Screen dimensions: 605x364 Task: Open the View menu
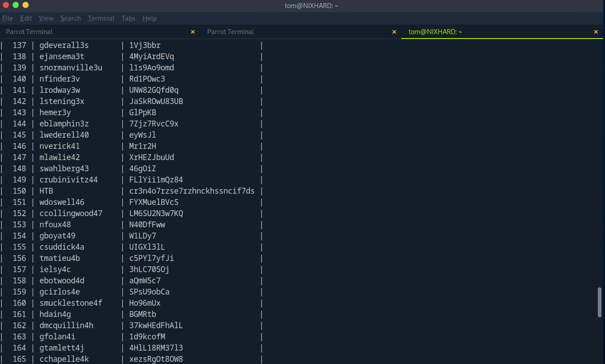(x=46, y=18)
